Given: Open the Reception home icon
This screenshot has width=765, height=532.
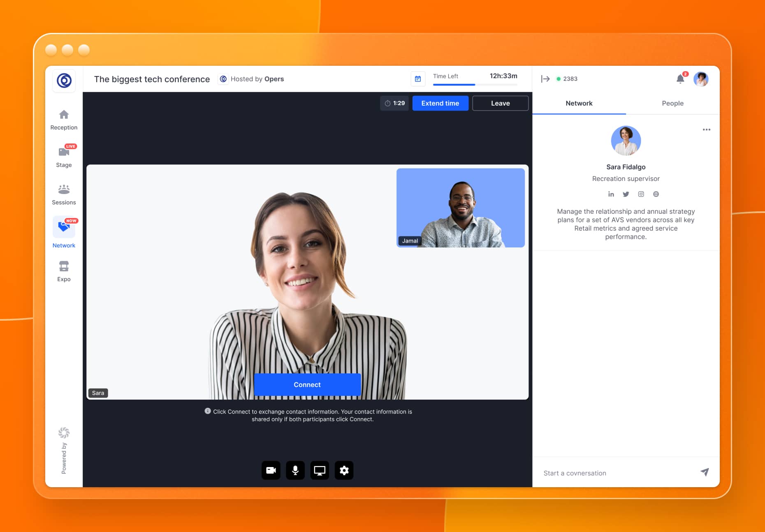Looking at the screenshot, I should click(64, 115).
